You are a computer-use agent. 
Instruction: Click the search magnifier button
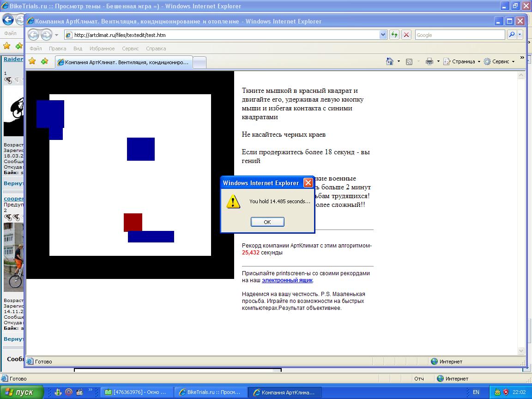pyautogui.click(x=512, y=35)
